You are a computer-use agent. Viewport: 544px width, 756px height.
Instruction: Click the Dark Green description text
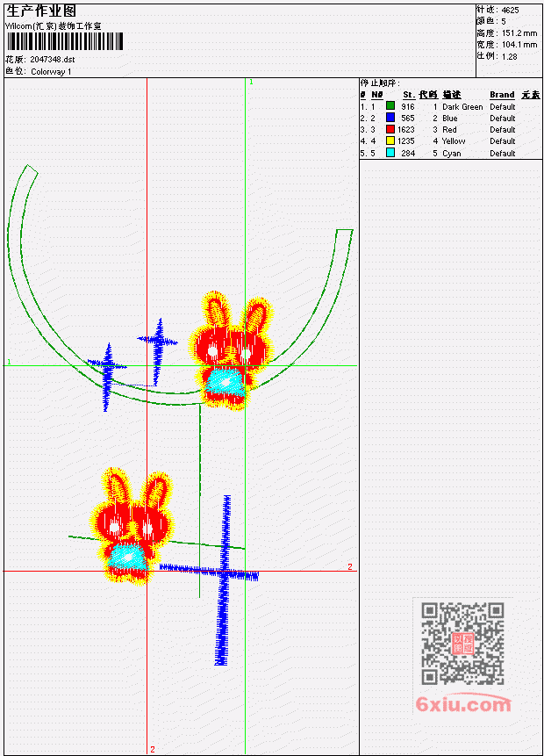[x=462, y=106]
